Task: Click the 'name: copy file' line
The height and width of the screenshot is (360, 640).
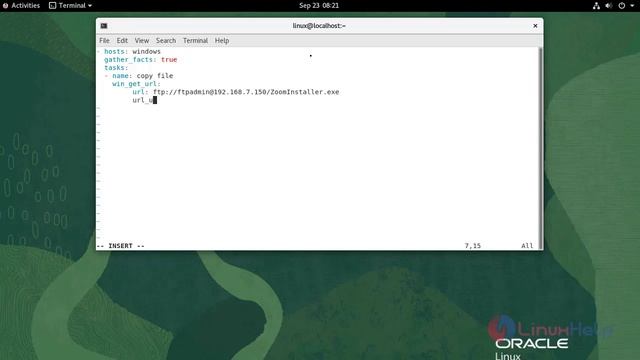Action: point(139,76)
